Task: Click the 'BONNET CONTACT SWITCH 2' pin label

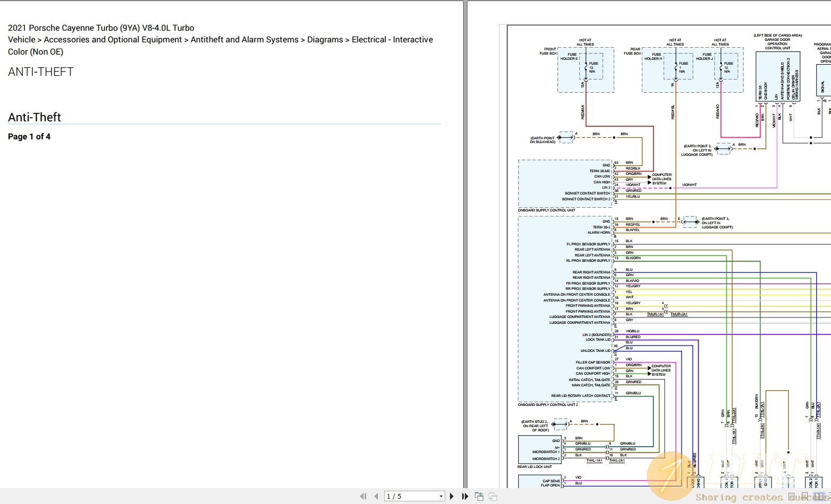Action: coord(586,199)
